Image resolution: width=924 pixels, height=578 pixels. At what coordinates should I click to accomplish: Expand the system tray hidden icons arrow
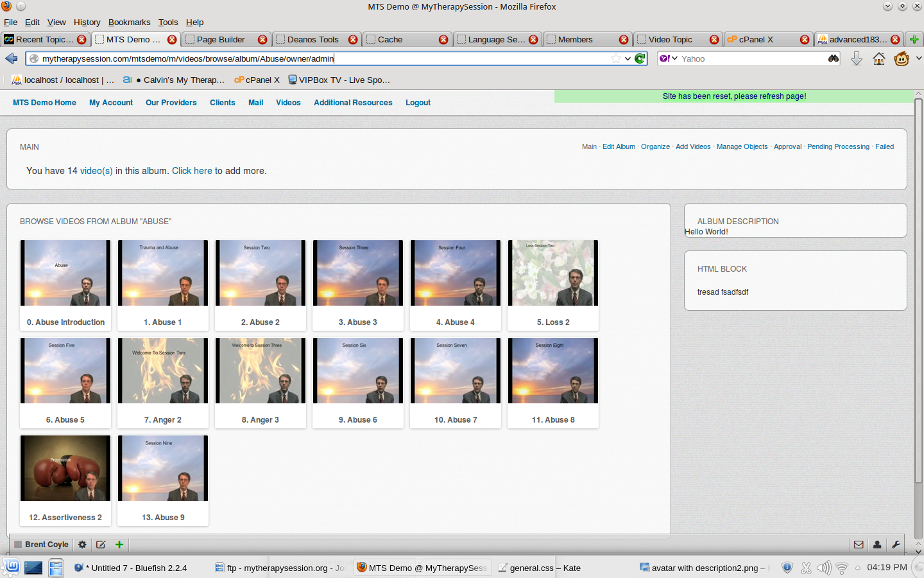(857, 568)
